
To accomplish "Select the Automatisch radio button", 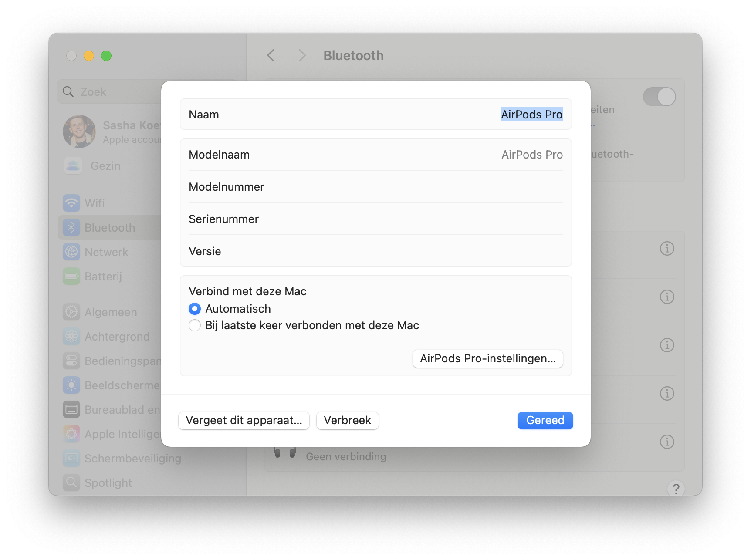I will [x=195, y=309].
